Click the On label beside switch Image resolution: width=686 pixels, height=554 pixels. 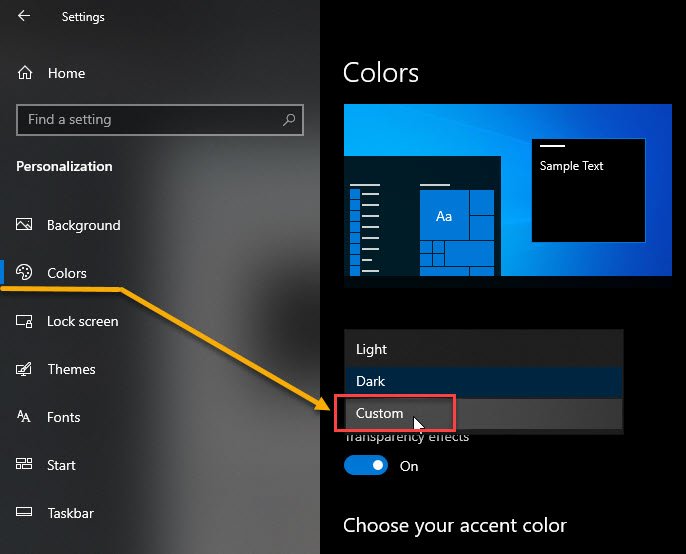coord(409,466)
